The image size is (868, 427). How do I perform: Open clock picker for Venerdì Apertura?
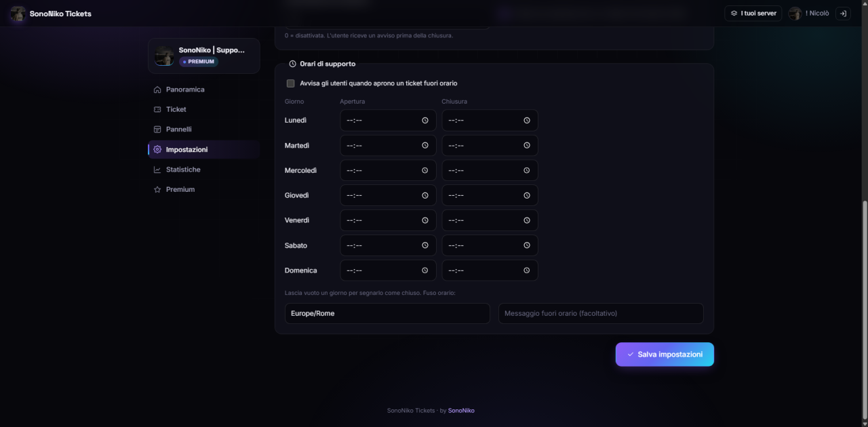[x=425, y=220]
